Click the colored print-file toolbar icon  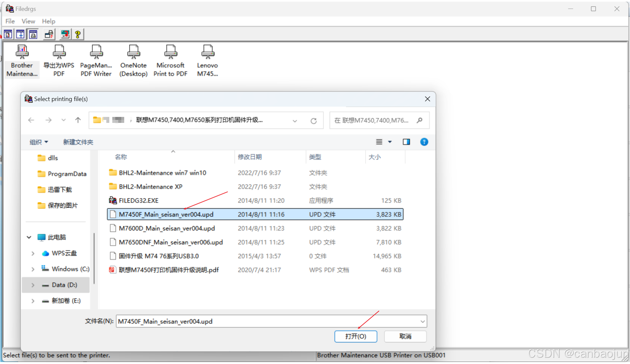click(65, 34)
